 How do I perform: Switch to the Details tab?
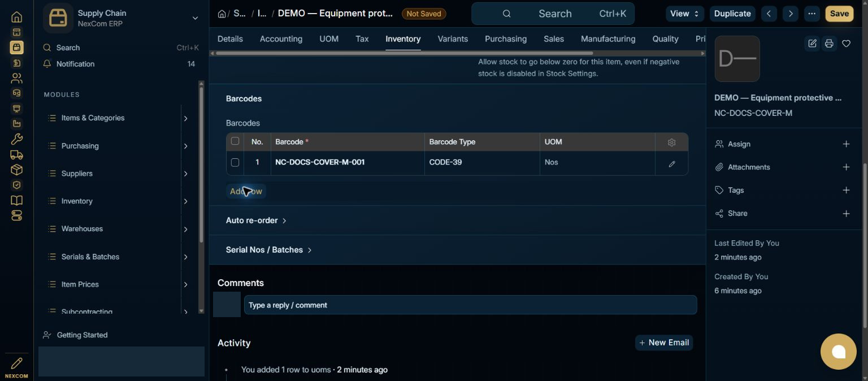(230, 39)
